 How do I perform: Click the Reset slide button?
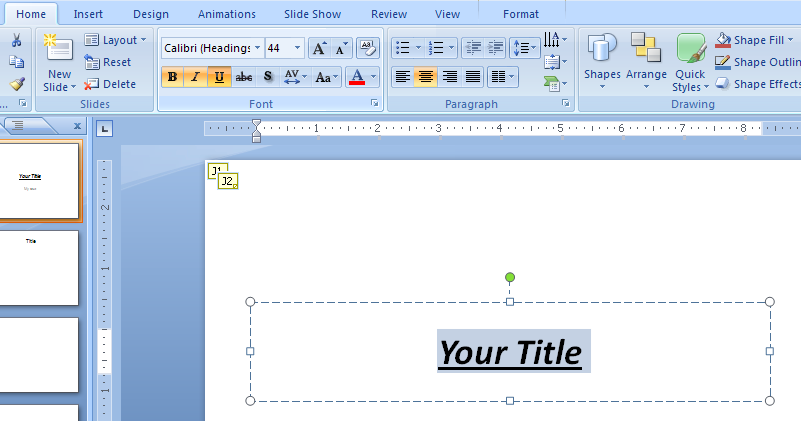(108, 62)
